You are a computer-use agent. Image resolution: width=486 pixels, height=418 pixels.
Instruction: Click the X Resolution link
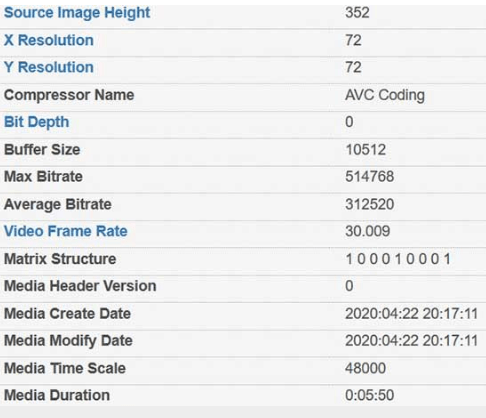point(49,40)
